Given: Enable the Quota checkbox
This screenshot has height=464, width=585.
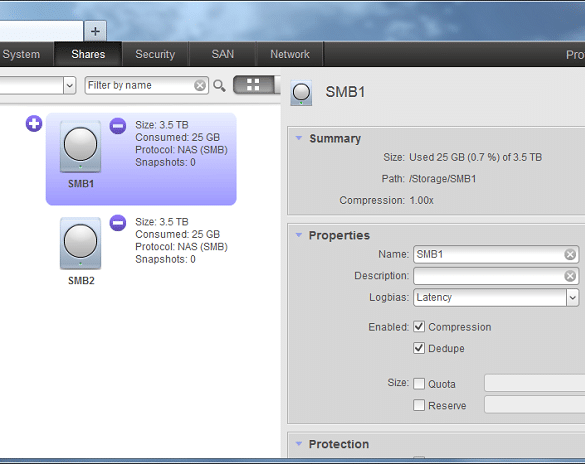Looking at the screenshot, I should pyautogui.click(x=419, y=384).
